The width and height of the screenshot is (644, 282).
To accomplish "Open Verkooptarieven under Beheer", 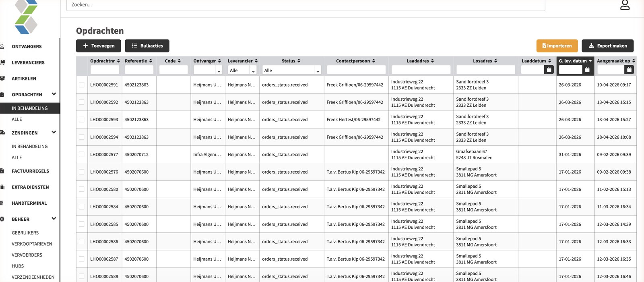I will (32, 244).
